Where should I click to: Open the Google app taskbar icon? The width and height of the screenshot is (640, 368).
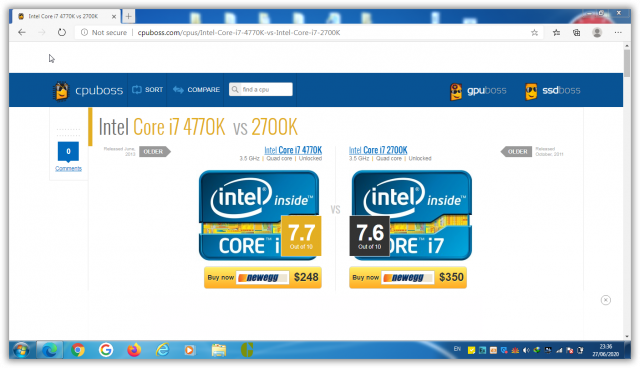106,350
